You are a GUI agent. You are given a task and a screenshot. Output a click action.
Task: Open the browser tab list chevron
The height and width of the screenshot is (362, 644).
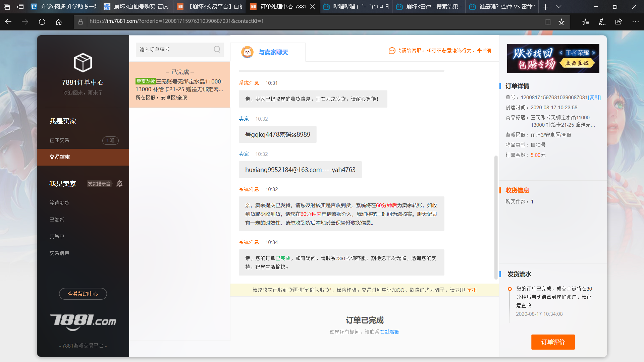[x=559, y=7]
